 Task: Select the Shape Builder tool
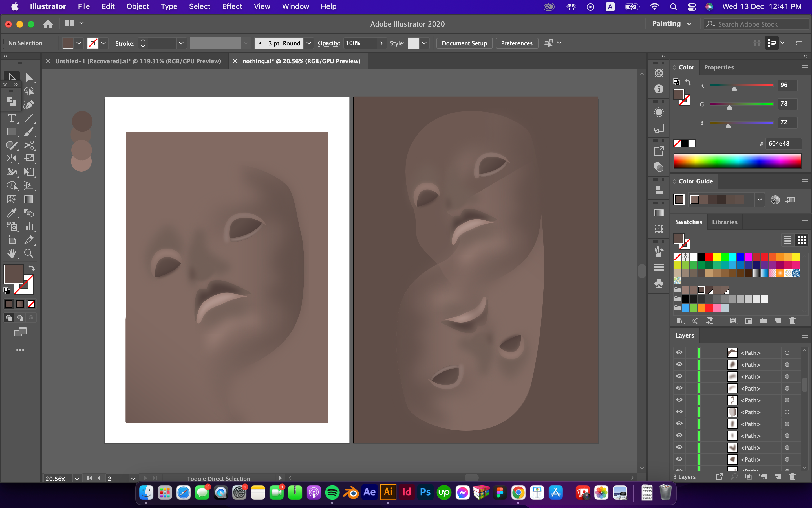[x=12, y=186]
